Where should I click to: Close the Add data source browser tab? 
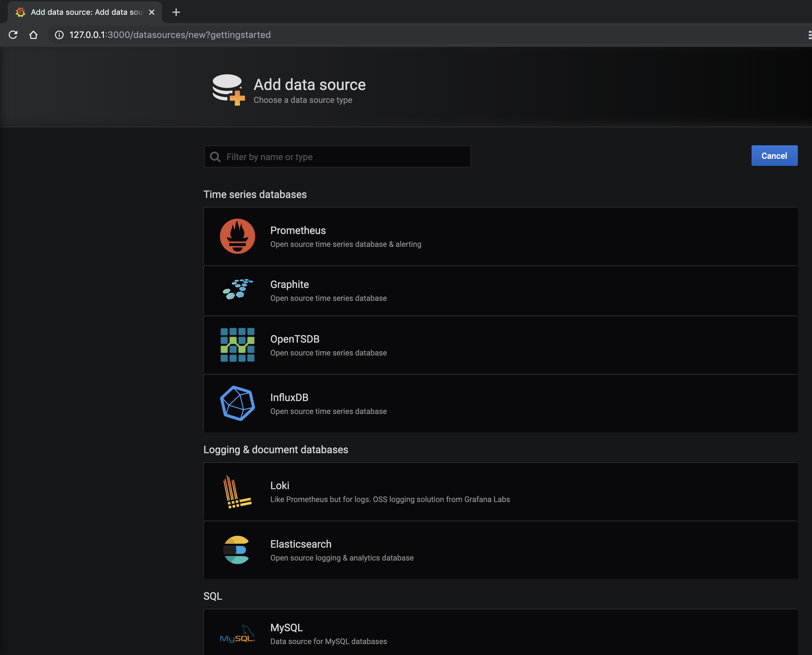click(152, 12)
